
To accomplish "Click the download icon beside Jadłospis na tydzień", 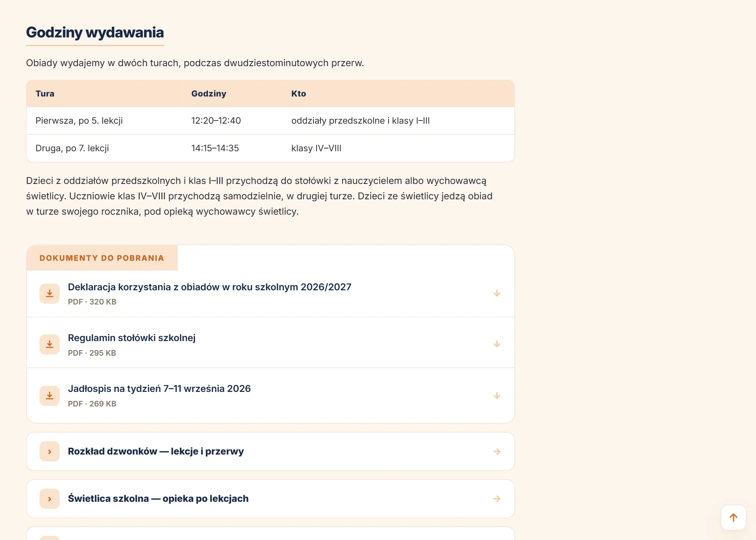I will click(50, 395).
